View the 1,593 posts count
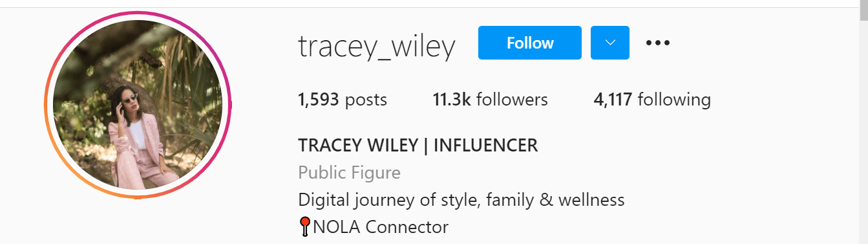The width and height of the screenshot is (868, 244). pos(343,100)
